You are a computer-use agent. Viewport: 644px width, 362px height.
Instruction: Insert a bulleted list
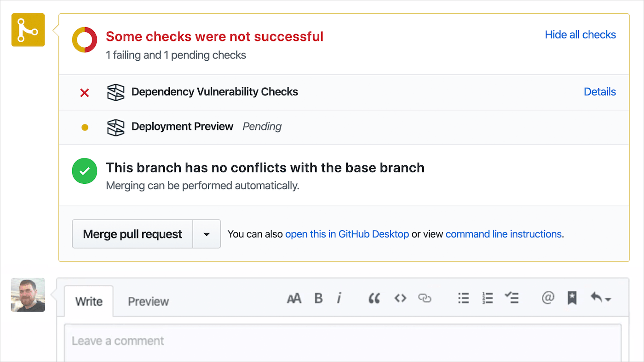point(464,299)
